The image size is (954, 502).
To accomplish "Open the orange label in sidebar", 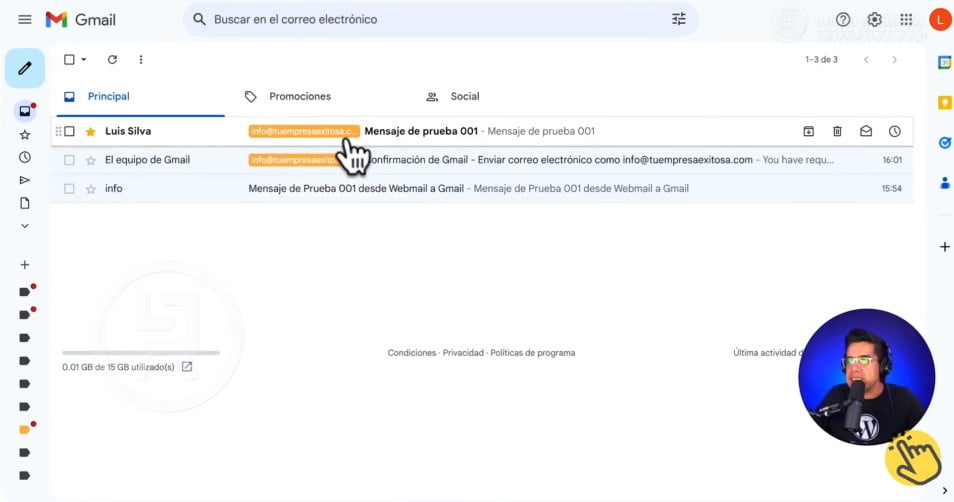I will [x=25, y=429].
